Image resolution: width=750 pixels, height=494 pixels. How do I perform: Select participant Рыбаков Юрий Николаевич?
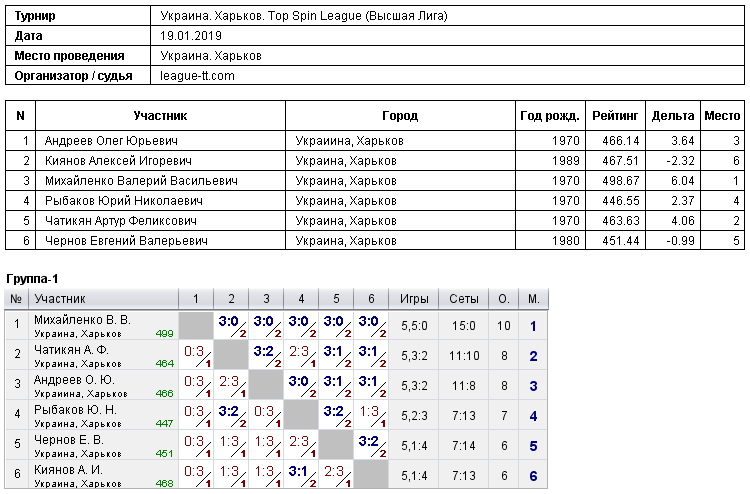pos(123,201)
